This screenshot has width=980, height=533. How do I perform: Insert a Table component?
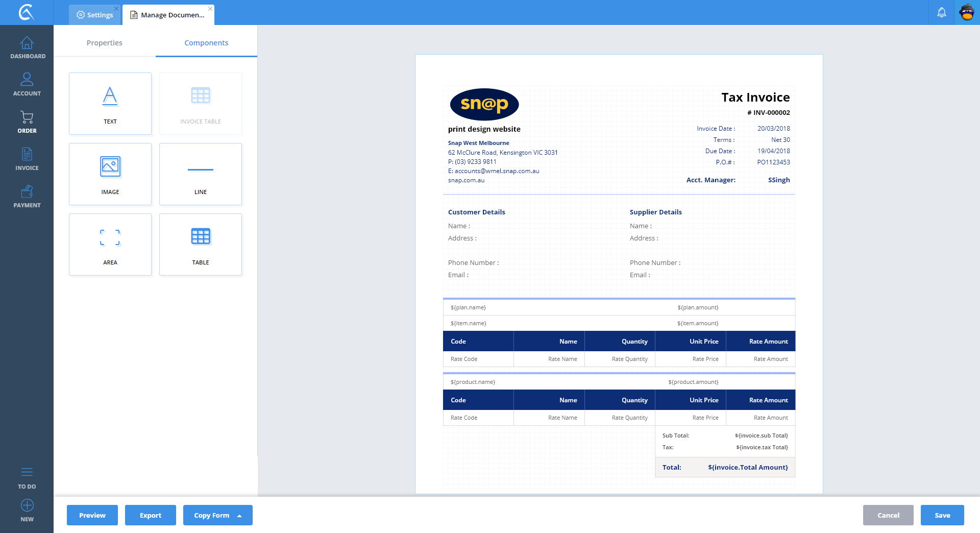pyautogui.click(x=201, y=245)
